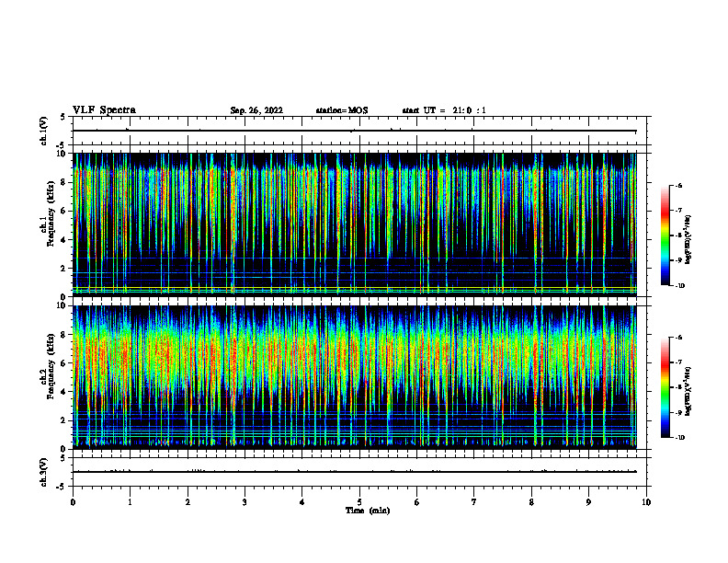Click the ch.2 spectrogram plot area
Viewport: 728px width, 563px height.
(355, 377)
